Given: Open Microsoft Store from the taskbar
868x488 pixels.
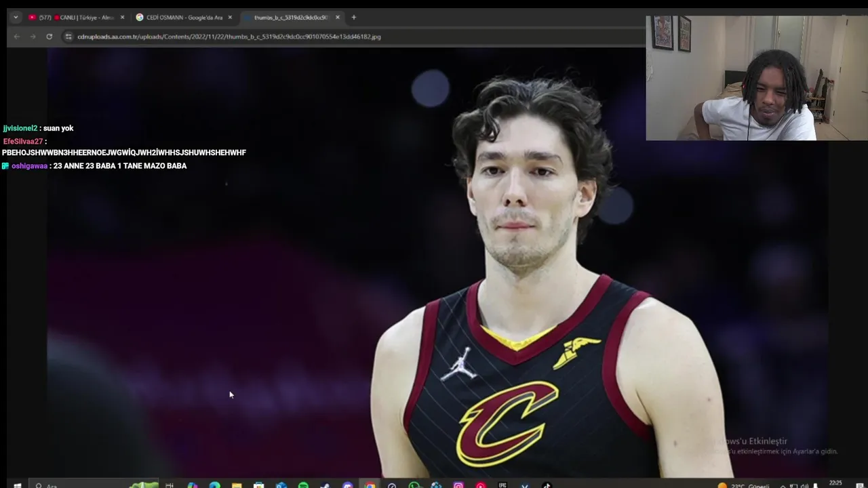Looking at the screenshot, I should tap(258, 485).
